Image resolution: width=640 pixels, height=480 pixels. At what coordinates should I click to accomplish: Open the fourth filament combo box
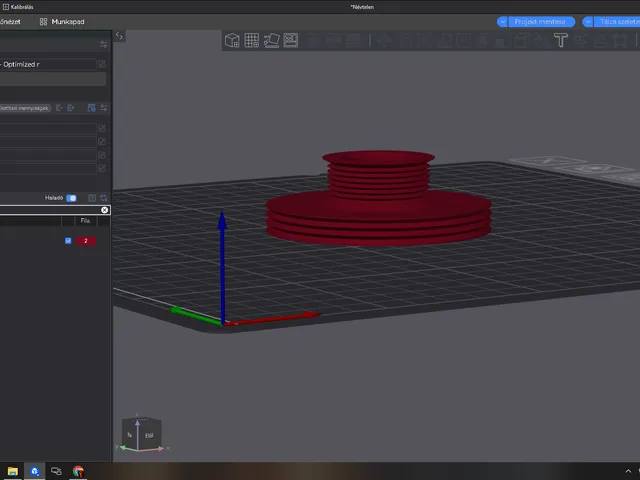pyautogui.click(x=48, y=168)
